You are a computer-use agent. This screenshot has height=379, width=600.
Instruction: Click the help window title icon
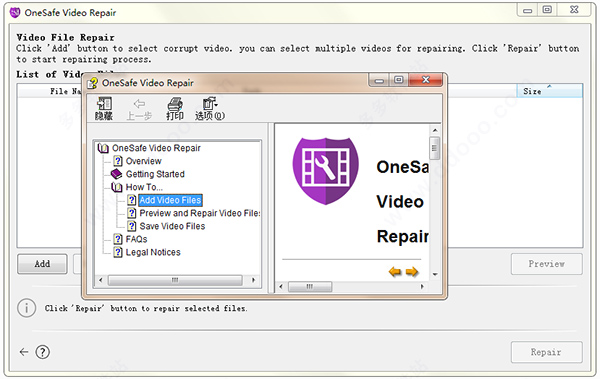coord(92,83)
